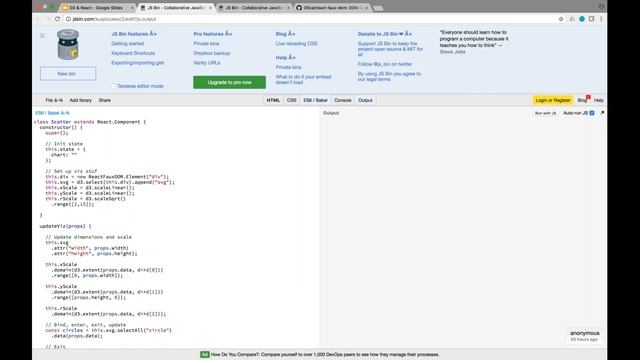
Task: Switch to the third browser tab, a JS Bin tab
Action: 253,8
